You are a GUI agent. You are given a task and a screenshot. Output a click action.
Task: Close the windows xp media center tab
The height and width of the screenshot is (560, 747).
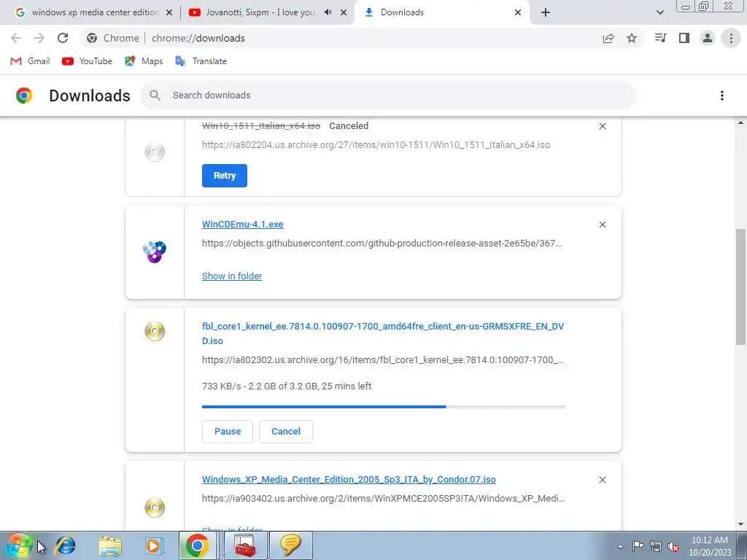(169, 12)
